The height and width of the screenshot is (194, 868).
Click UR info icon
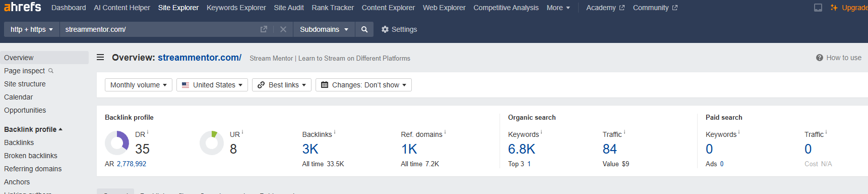(x=242, y=132)
